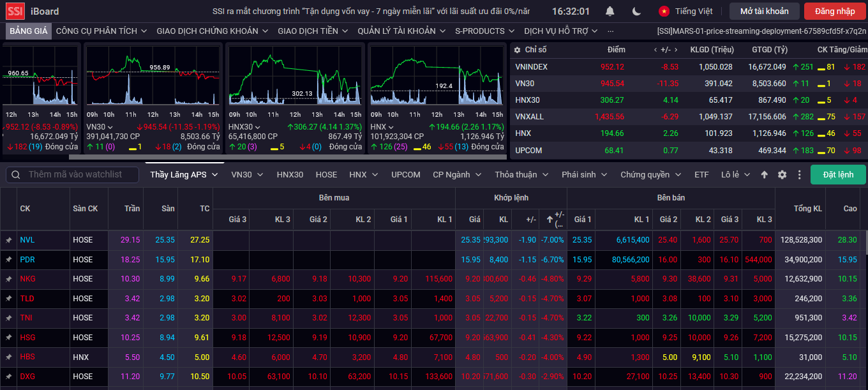Open HSG stock symbol link
868x390 pixels.
point(27,338)
